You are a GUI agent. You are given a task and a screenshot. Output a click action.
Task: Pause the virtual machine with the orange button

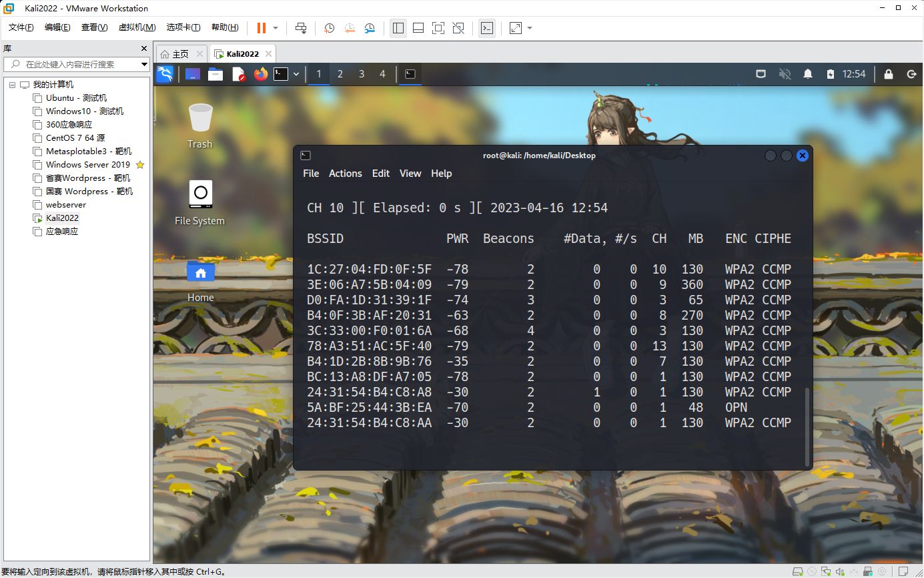pos(262,28)
